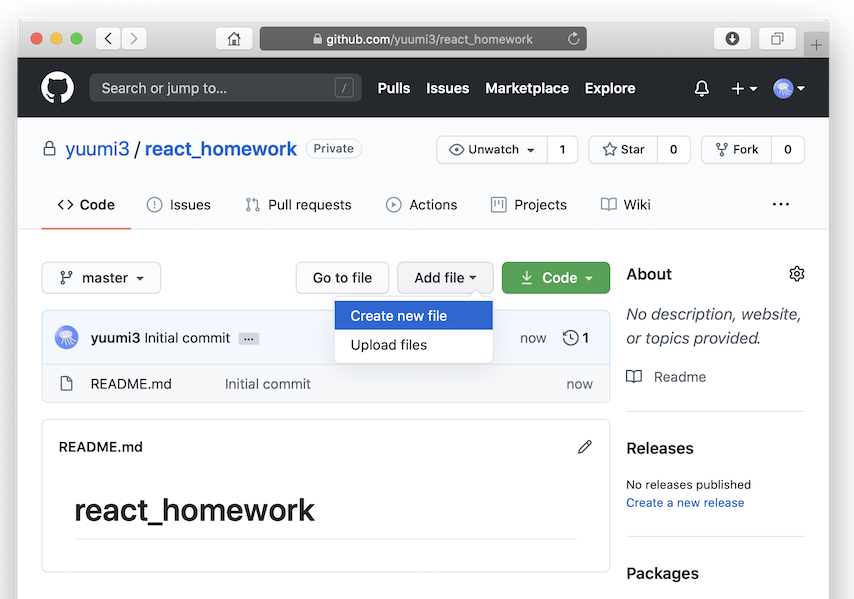854x599 pixels.
Task: Open the yuumi3 owner link
Action: pos(97,149)
